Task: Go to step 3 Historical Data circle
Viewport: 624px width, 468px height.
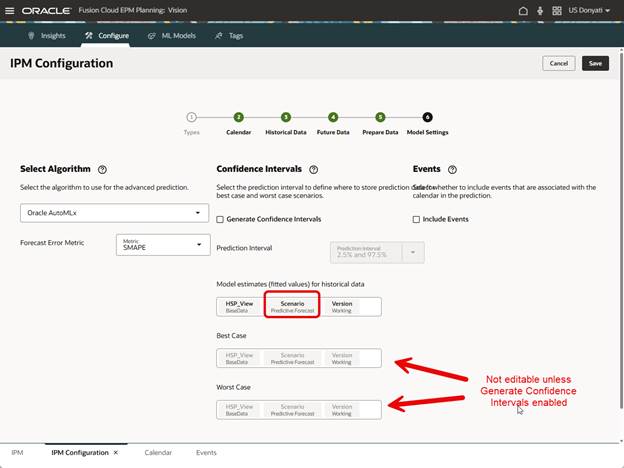Action: (286, 117)
